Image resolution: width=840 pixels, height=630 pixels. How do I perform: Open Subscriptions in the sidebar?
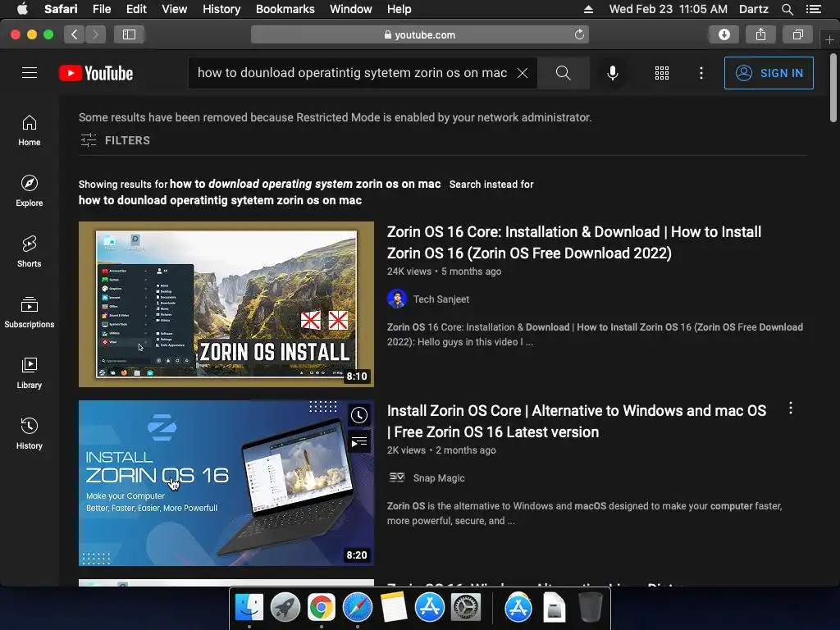29,312
